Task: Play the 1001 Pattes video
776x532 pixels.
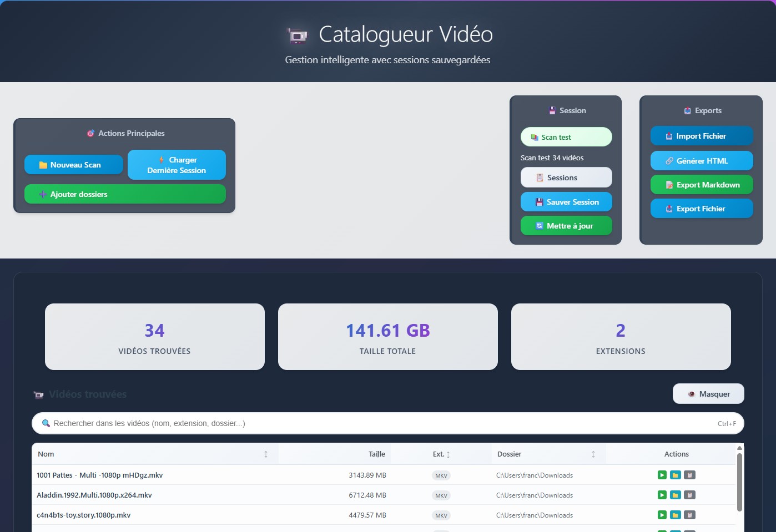Action: pos(662,475)
